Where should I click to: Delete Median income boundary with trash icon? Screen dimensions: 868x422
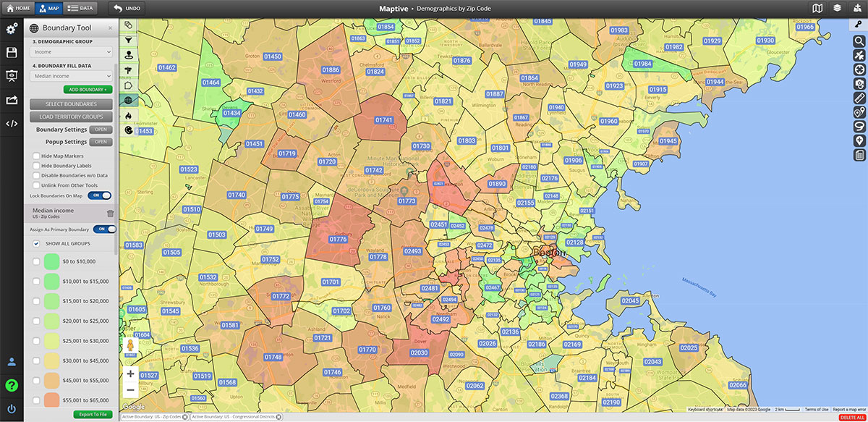[110, 214]
